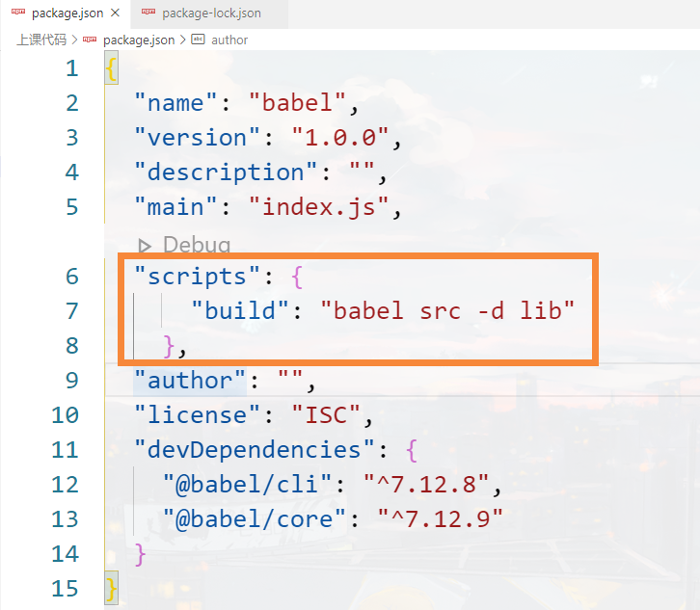Viewport: 700px width, 610px height.
Task: Click the "@babel/core" dependency key
Action: click(254, 519)
